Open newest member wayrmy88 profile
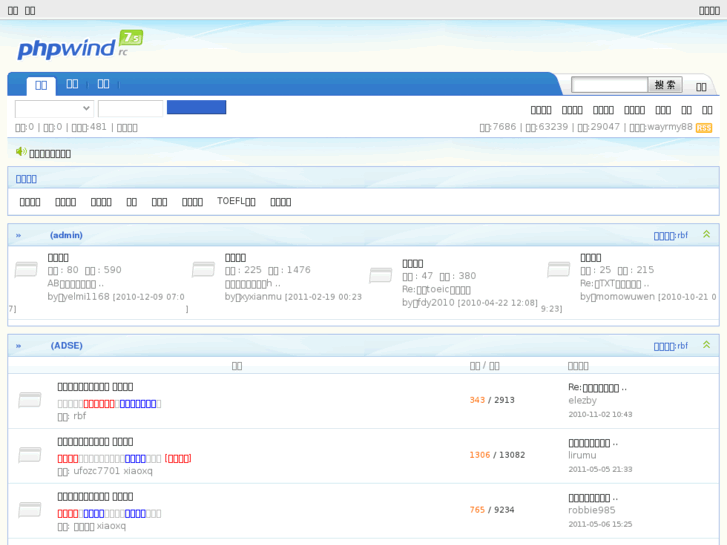 click(670, 127)
